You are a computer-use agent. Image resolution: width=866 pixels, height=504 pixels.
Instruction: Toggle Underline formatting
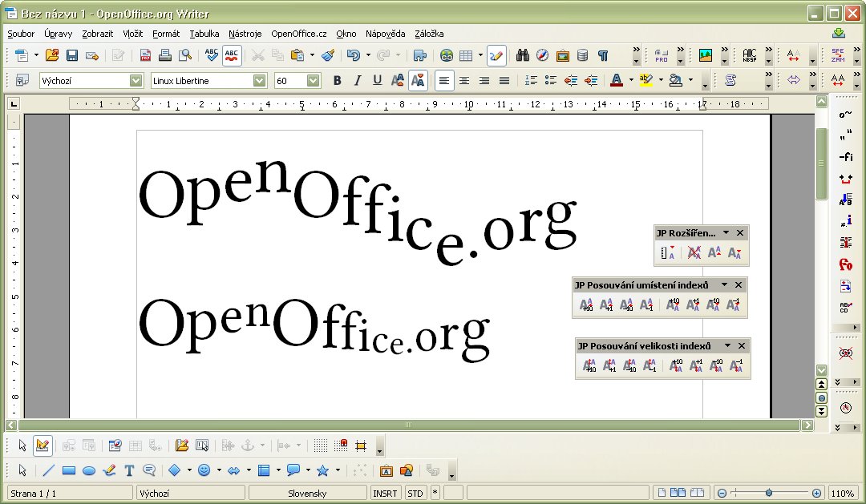(377, 81)
